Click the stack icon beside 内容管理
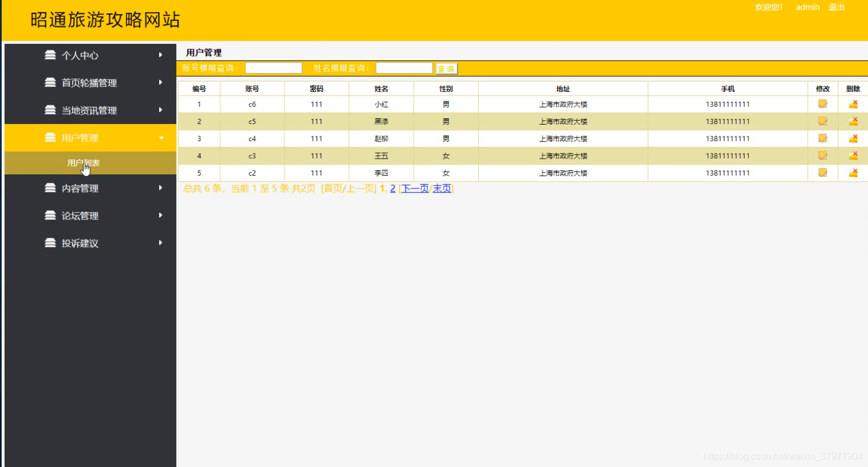 pos(50,188)
